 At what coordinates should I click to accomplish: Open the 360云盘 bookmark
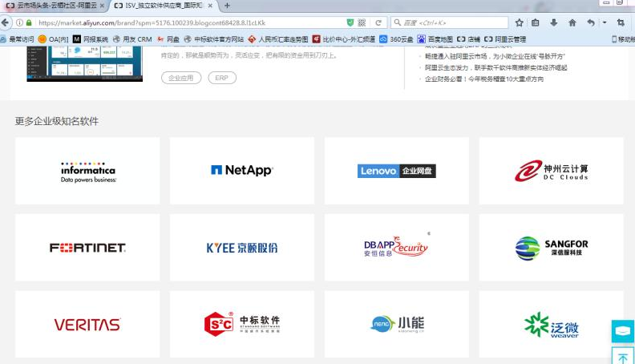396,39
